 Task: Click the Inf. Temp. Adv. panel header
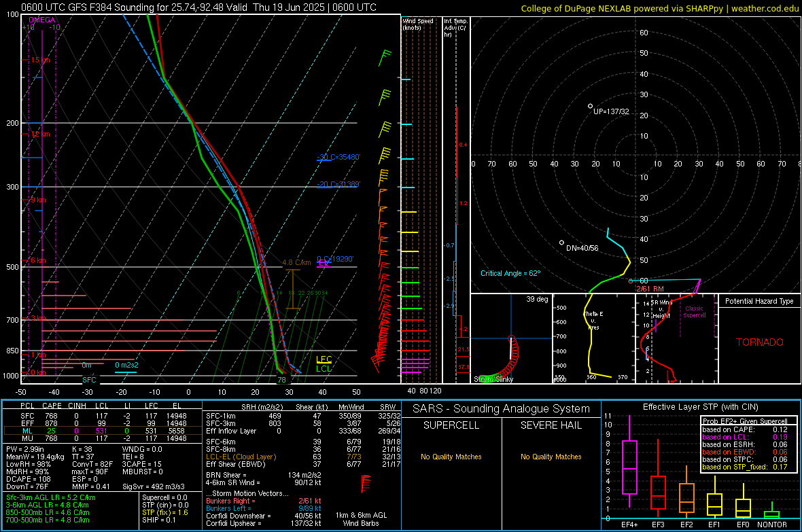click(456, 28)
